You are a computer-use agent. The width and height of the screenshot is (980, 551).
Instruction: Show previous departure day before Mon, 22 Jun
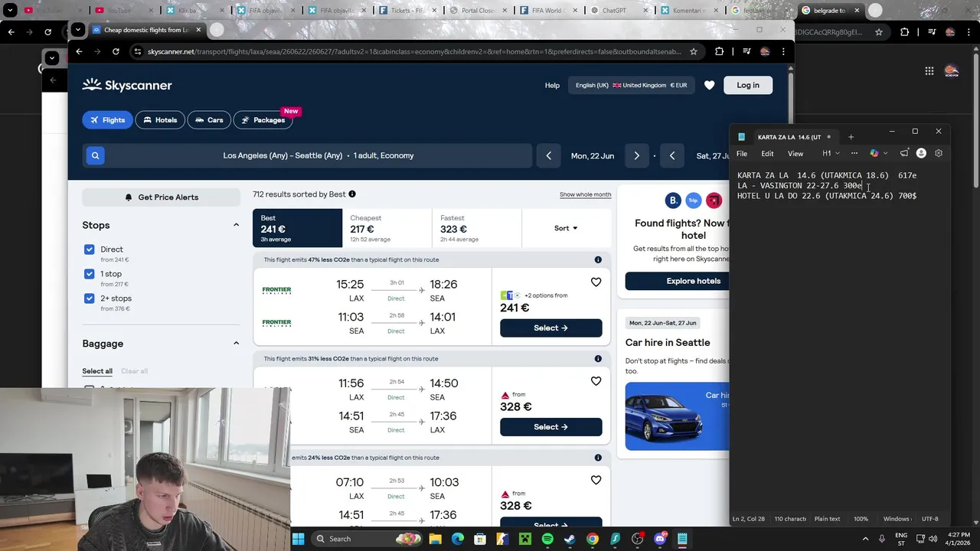[548, 155]
